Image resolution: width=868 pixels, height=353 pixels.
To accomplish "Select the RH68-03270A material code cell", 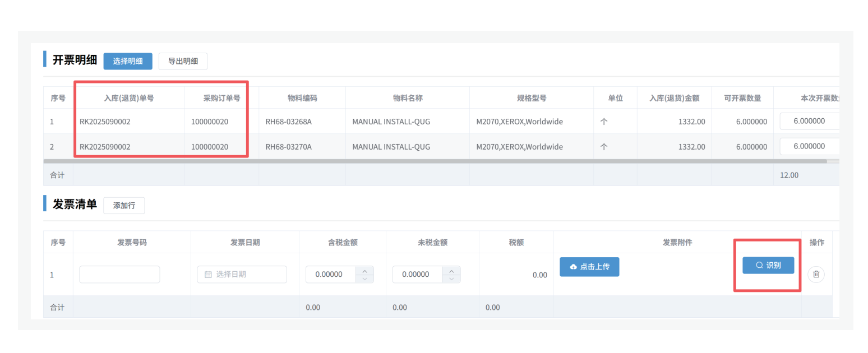I will pyautogui.click(x=288, y=147).
